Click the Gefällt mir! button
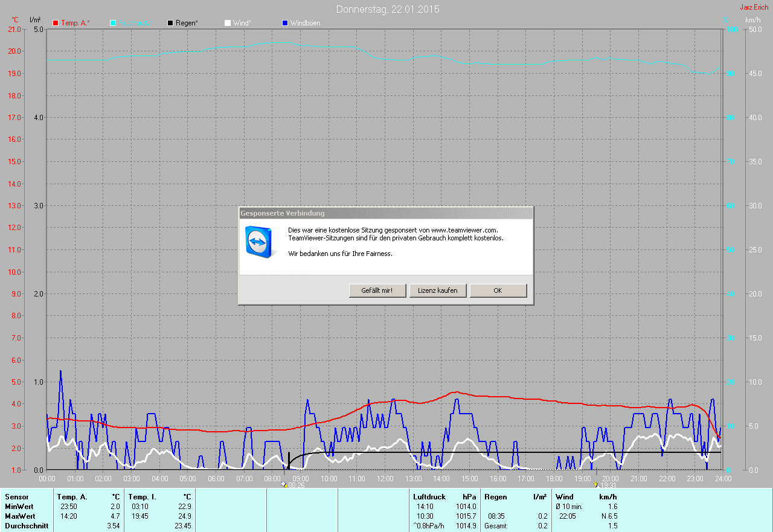 coord(377,290)
